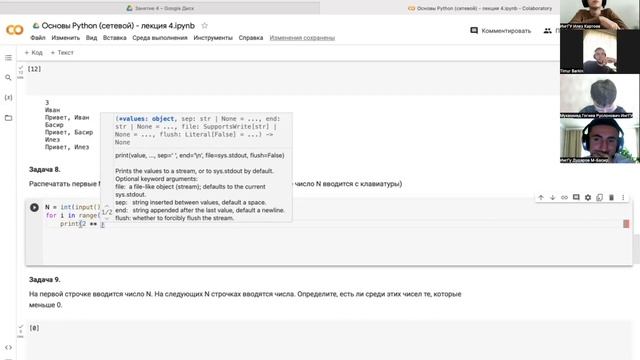Switch to the Colaboratory browser tab

click(x=480, y=8)
